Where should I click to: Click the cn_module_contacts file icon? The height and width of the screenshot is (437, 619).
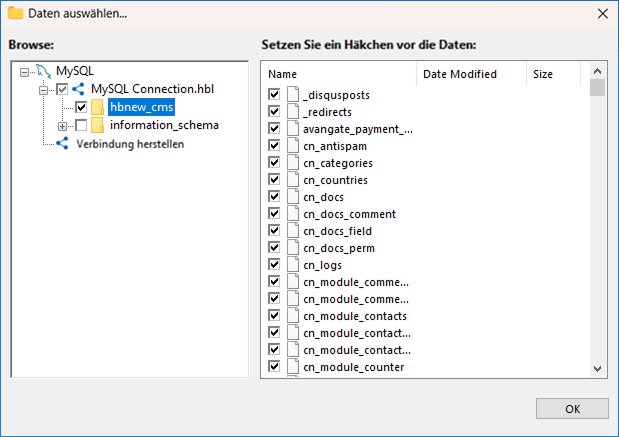pyautogui.click(x=293, y=316)
